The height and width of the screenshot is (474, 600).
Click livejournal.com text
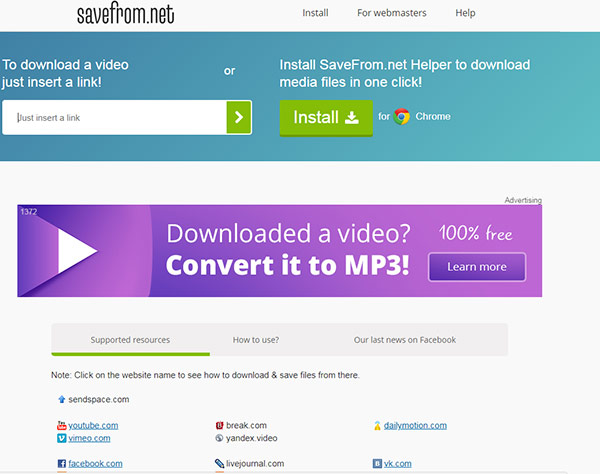[x=255, y=464]
